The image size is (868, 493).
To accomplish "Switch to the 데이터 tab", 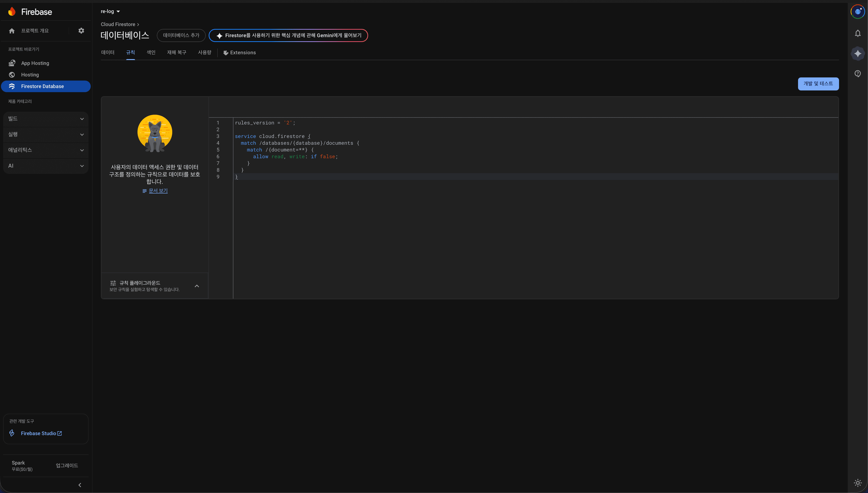I will [108, 53].
